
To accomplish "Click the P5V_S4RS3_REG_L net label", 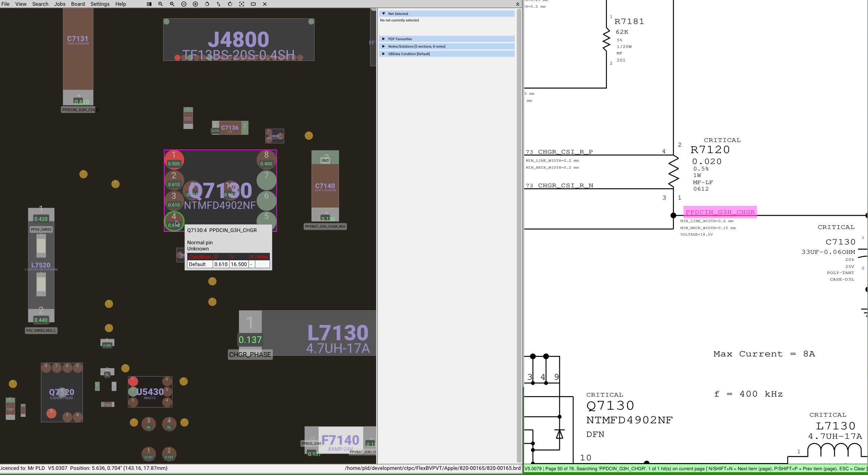I will (41, 330).
